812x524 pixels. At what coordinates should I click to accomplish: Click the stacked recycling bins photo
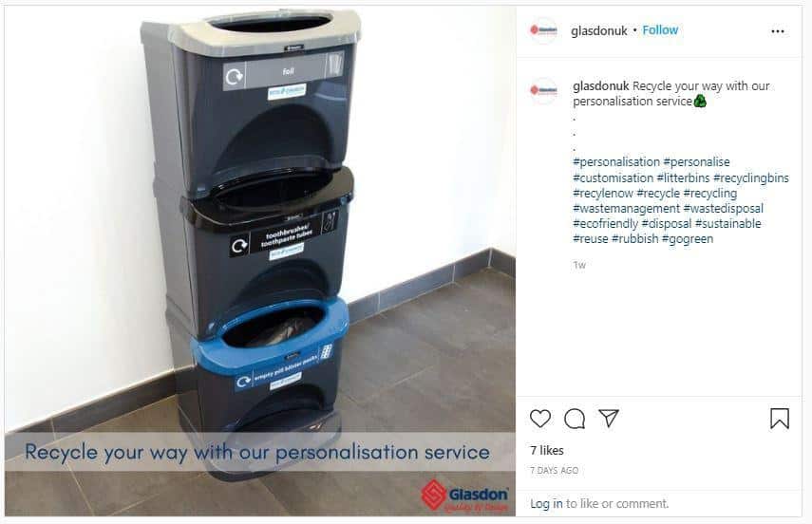click(x=260, y=260)
